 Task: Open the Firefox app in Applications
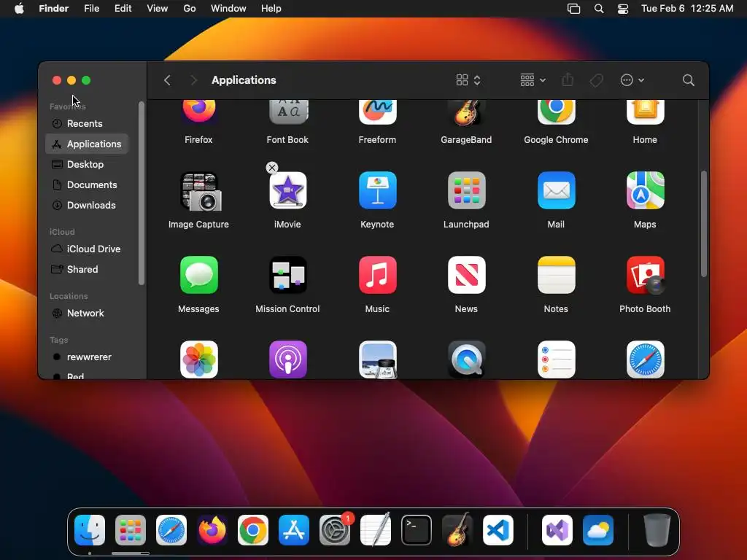click(198, 112)
